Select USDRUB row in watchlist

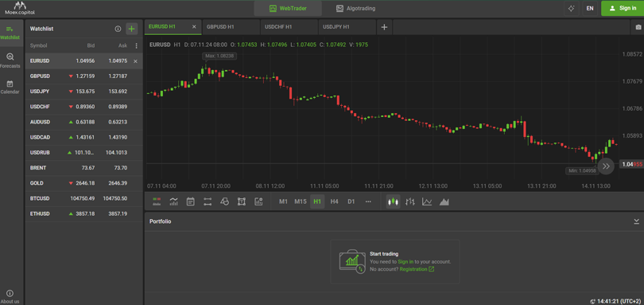pyautogui.click(x=84, y=153)
